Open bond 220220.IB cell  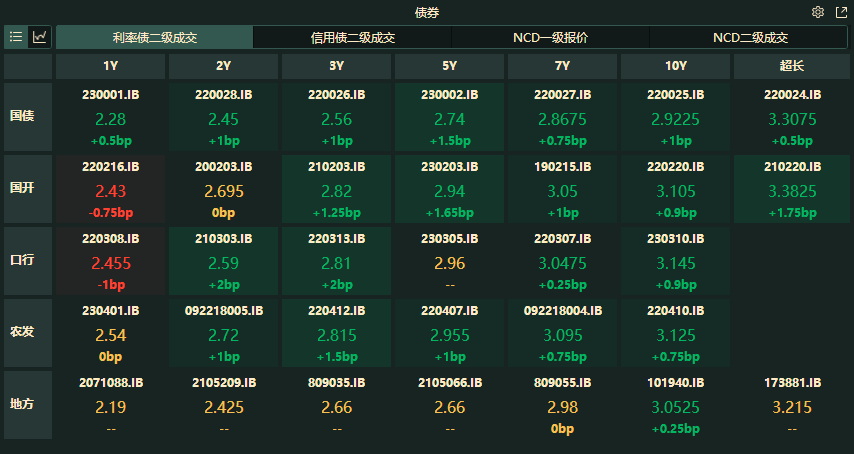675,188
